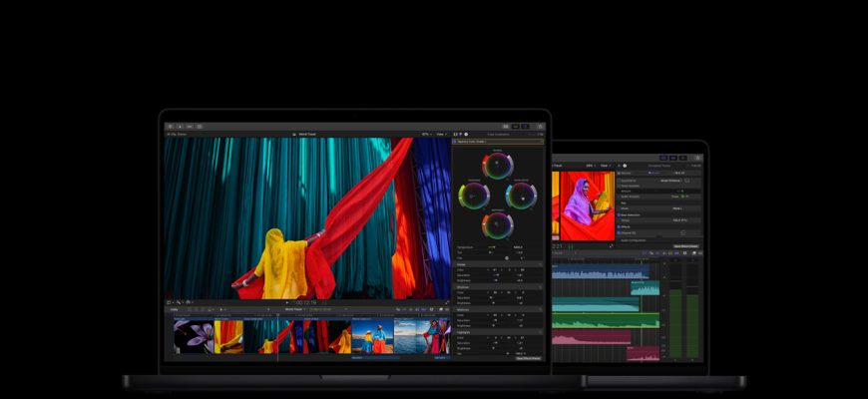Open the View dropdown on the rear MacBook viewer
Image resolution: width=868 pixels, height=399 pixels.
coord(606,166)
